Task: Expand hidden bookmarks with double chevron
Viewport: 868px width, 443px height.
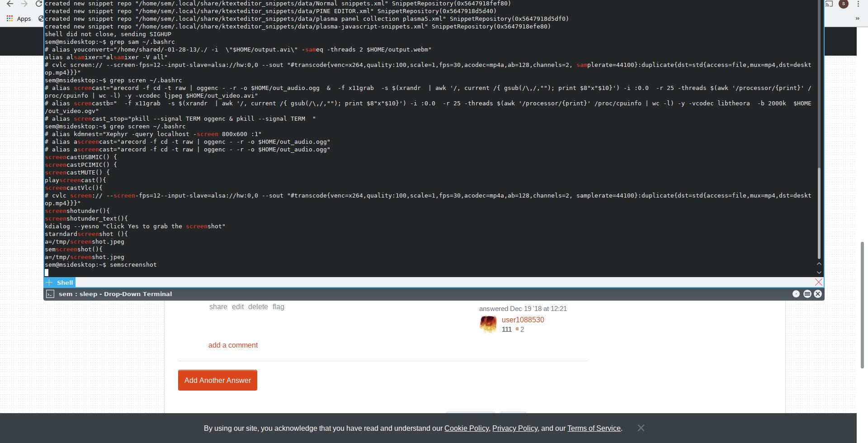Action: tap(858, 19)
